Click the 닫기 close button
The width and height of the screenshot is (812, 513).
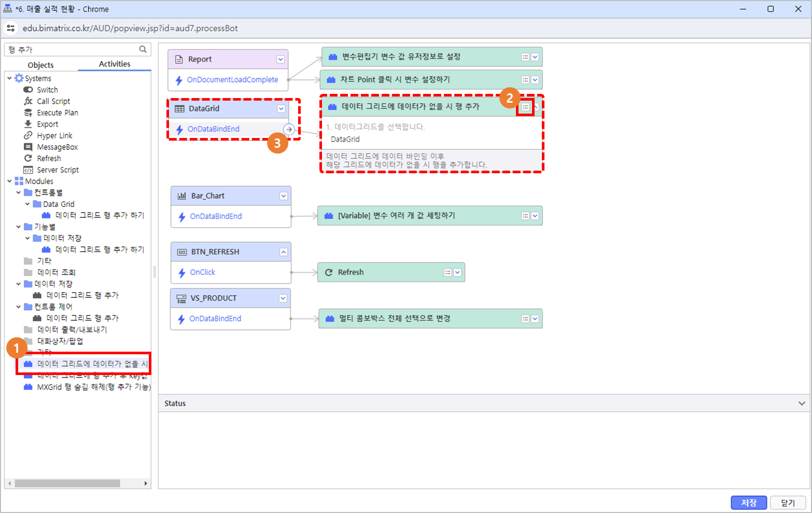pyautogui.click(x=788, y=503)
